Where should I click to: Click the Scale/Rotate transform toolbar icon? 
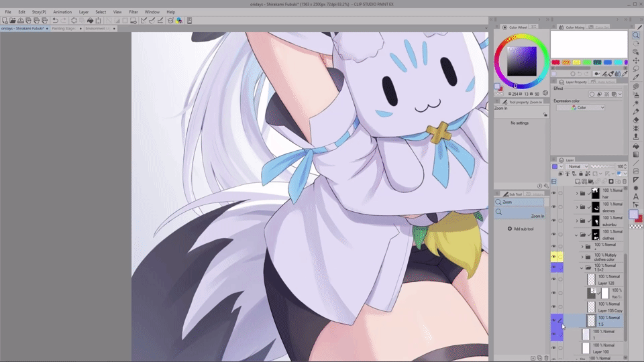point(99,21)
